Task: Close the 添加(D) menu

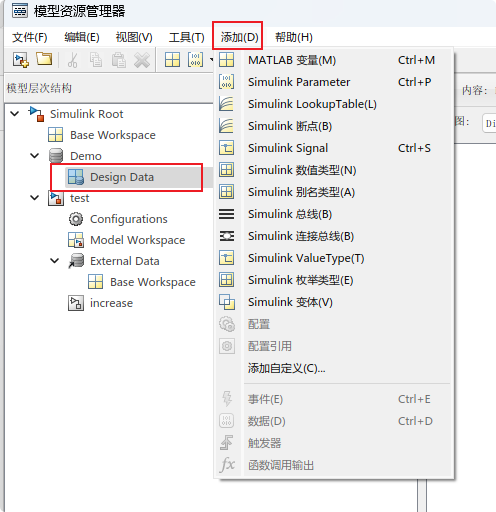Action: [239, 37]
